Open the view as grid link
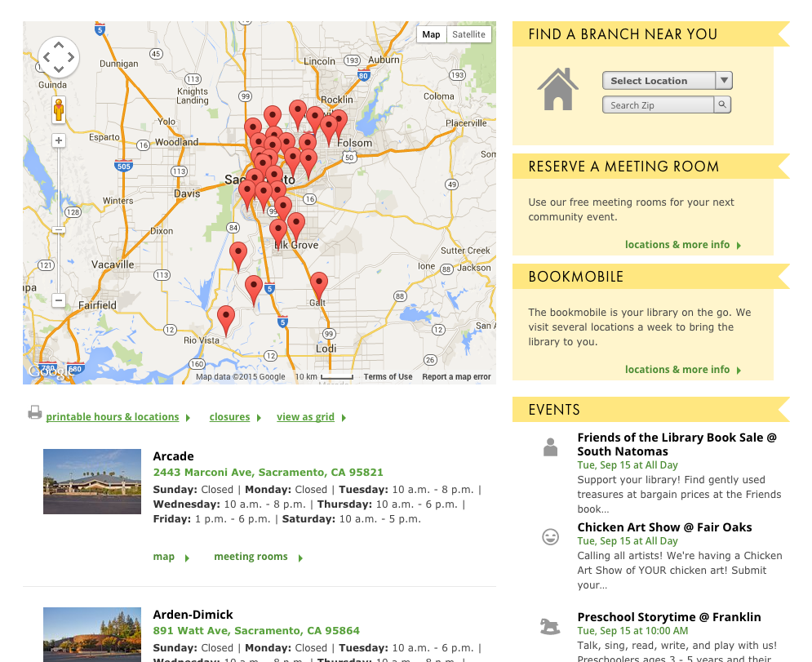 point(305,417)
